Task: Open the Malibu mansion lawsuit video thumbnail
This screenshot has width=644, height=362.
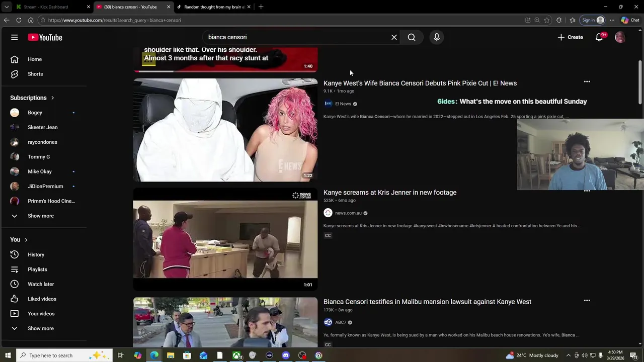Action: 225,322
